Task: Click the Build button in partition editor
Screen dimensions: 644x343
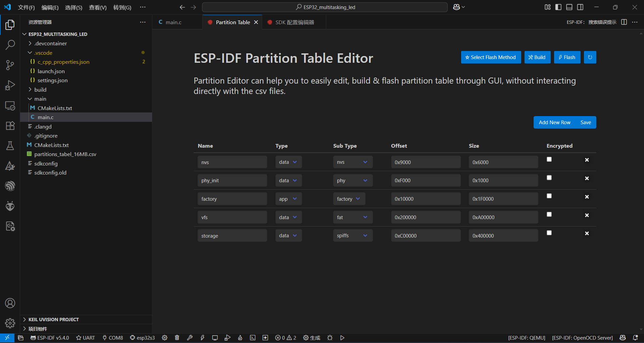Action: (537, 57)
